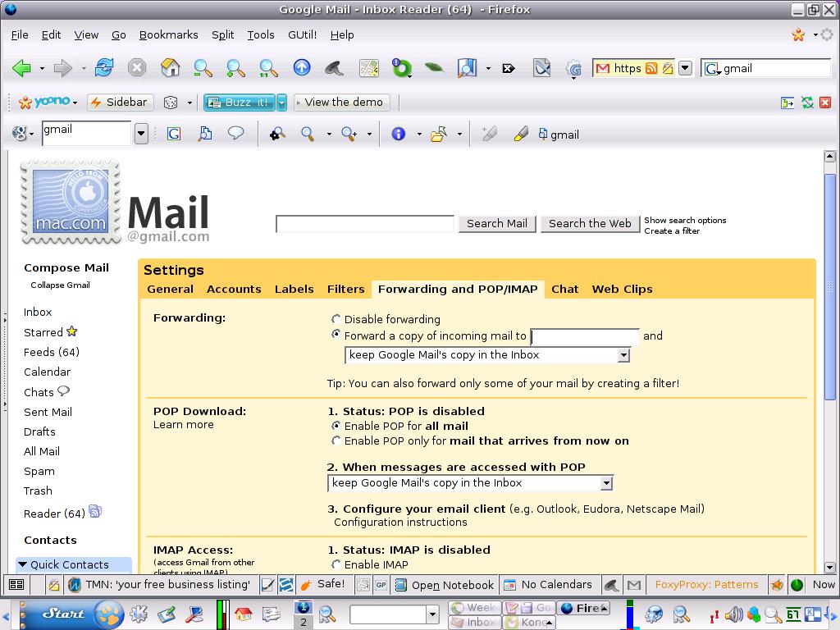Click the forwarding email address field
This screenshot has width=840, height=630.
point(584,336)
